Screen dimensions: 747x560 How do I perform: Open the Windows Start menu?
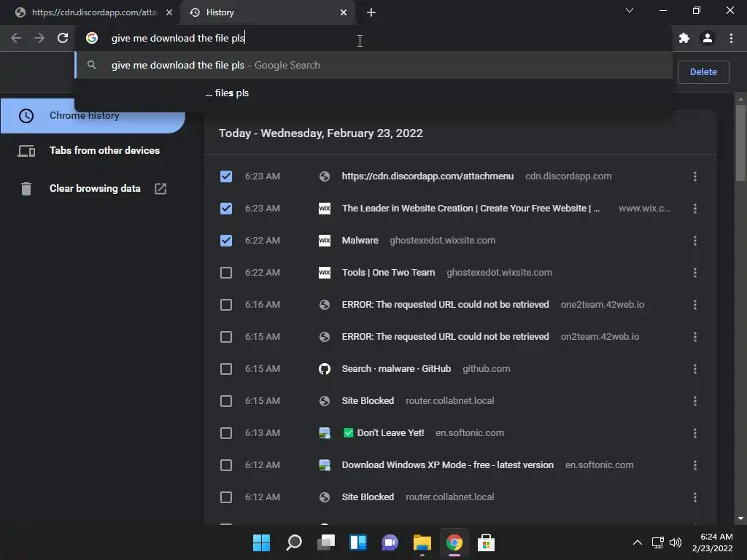(x=262, y=542)
